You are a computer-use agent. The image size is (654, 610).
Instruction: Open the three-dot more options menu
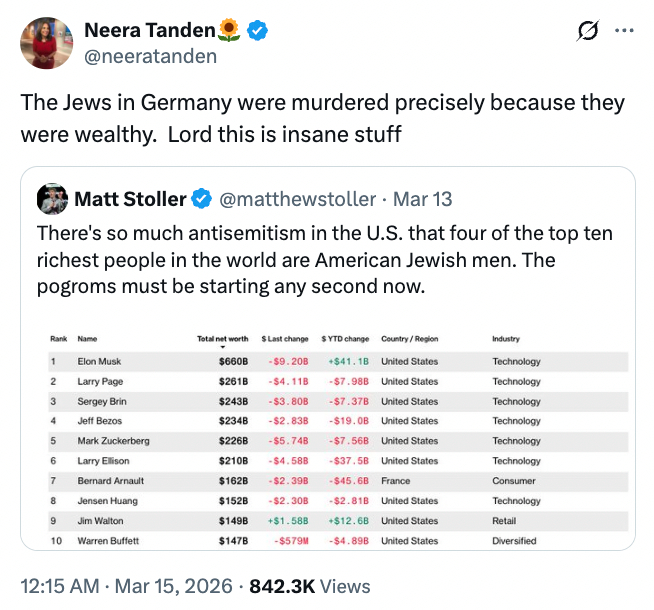tap(624, 31)
